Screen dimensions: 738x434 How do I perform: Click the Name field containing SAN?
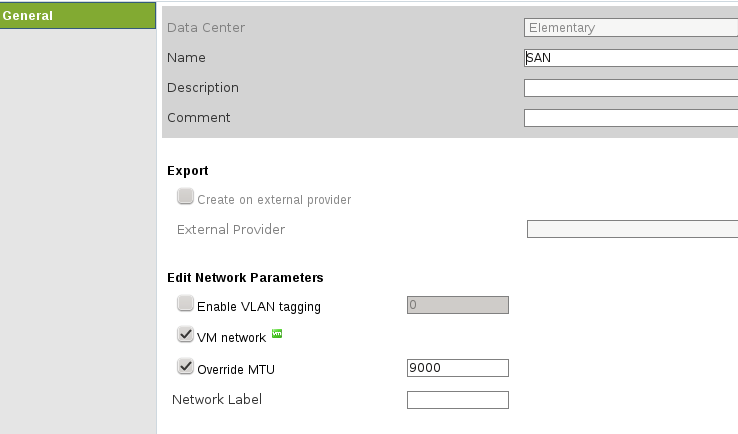tap(630, 58)
